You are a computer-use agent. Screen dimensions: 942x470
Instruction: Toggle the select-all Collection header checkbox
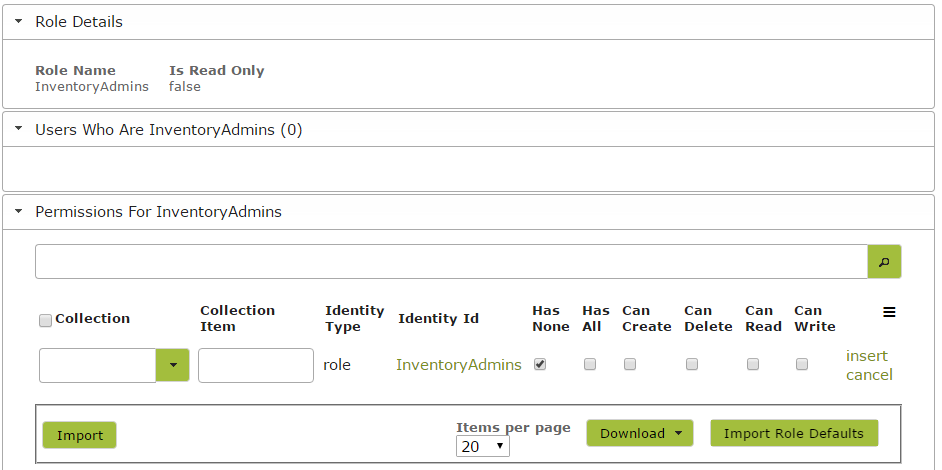point(45,320)
